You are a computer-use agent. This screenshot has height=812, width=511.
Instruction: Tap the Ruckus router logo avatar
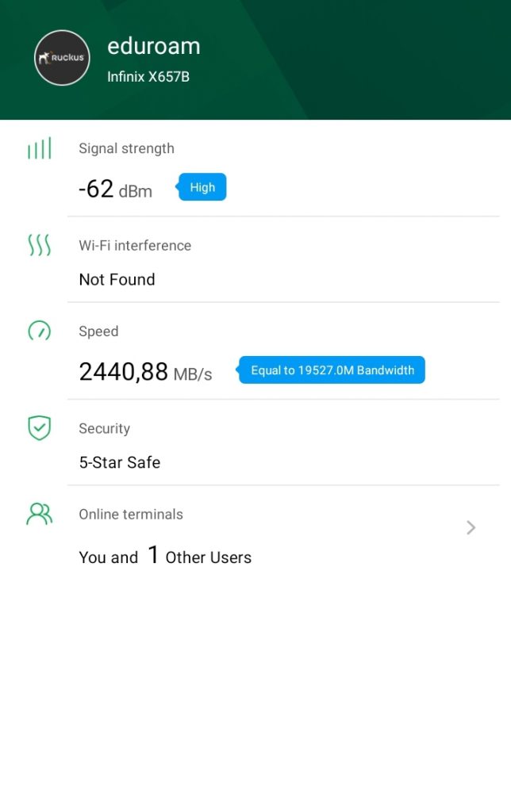[62, 58]
